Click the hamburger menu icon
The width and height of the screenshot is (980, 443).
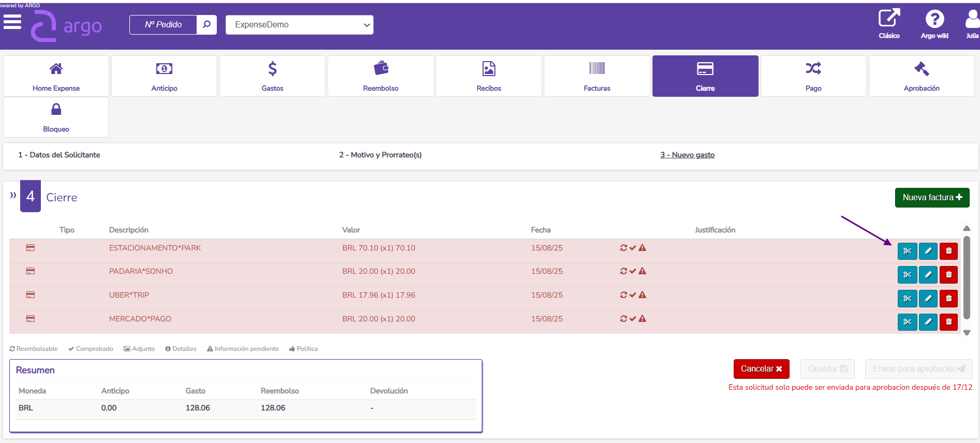[x=12, y=22]
